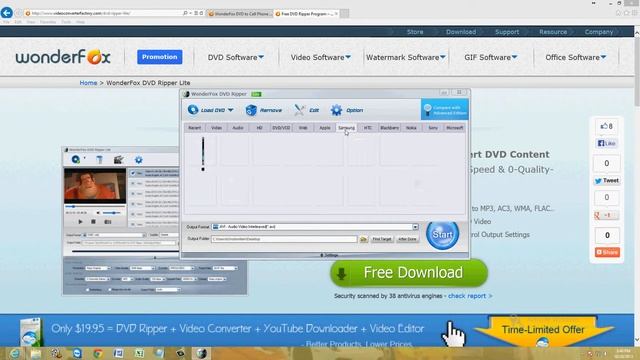Open the Edit tool with scissors icon

point(307,110)
